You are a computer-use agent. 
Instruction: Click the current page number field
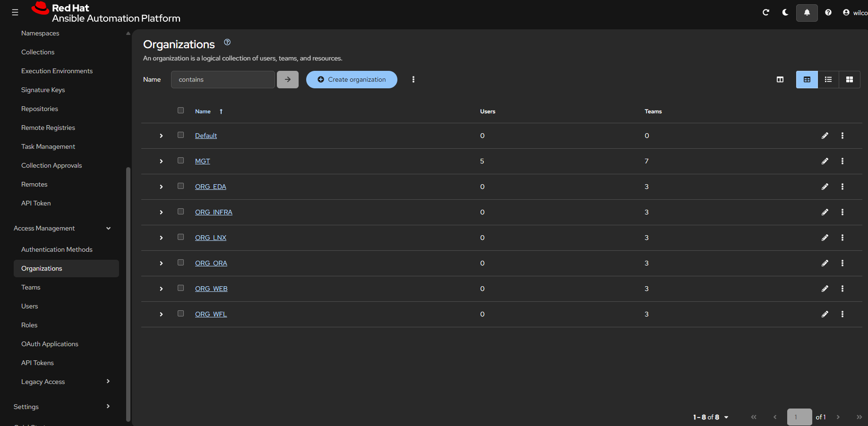[799, 417]
